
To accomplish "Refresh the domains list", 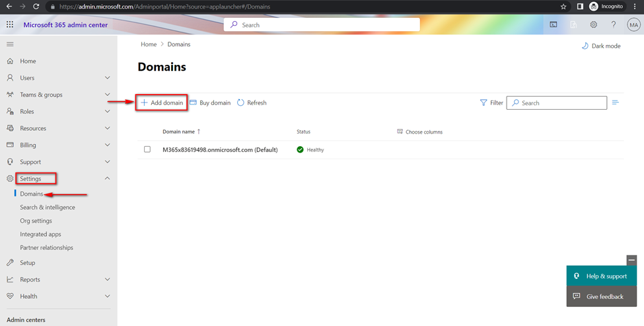I will coord(252,102).
